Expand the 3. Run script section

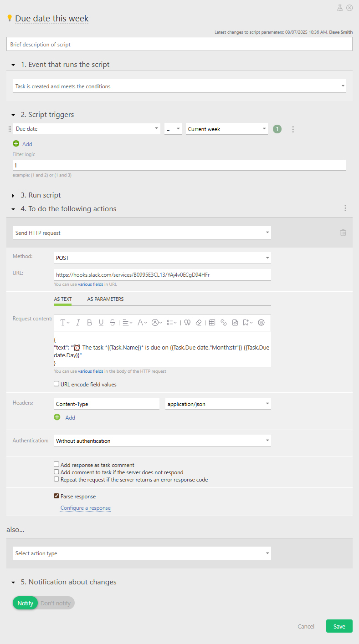click(x=14, y=195)
